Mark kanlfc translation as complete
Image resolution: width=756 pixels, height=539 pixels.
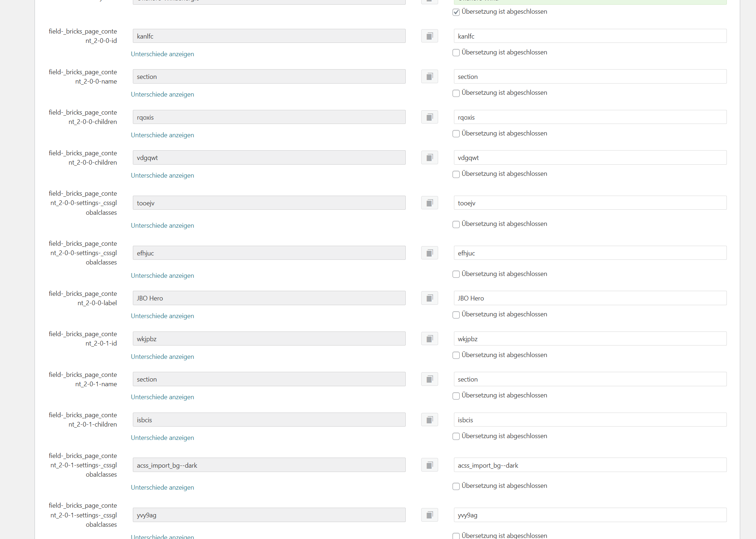(456, 53)
